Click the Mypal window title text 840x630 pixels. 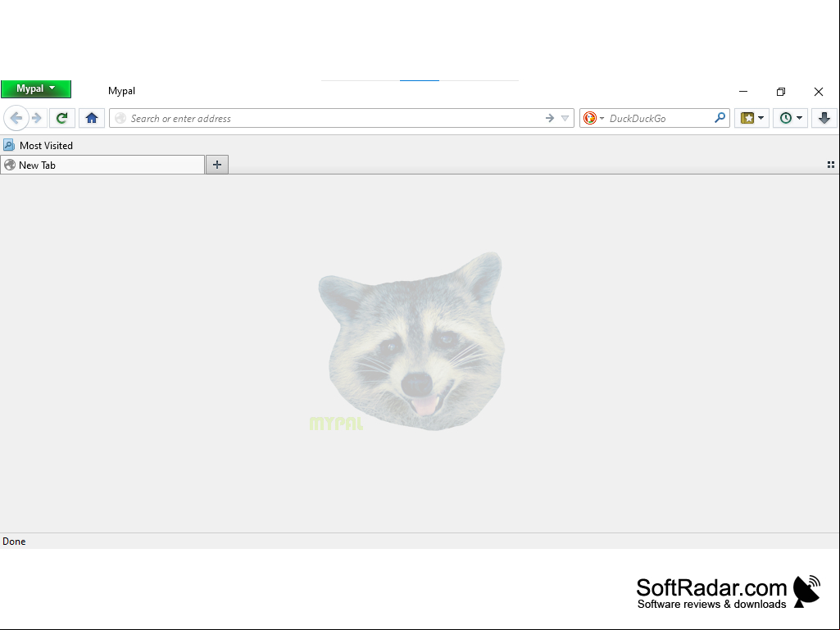click(x=121, y=91)
